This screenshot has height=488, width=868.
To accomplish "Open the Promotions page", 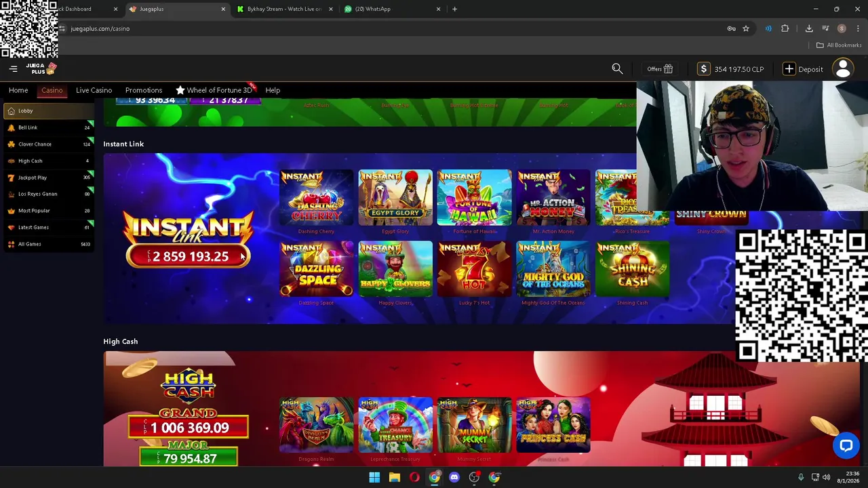I will 144,90.
